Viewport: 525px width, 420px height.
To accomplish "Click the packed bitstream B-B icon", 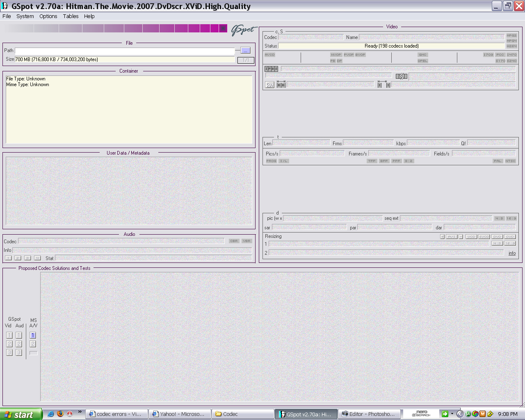I will [281, 84].
